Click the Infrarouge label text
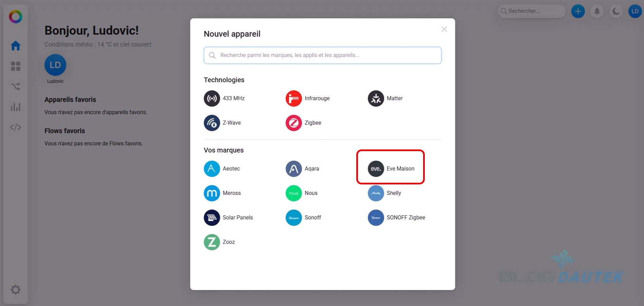This screenshot has width=644, height=306. tap(317, 98)
